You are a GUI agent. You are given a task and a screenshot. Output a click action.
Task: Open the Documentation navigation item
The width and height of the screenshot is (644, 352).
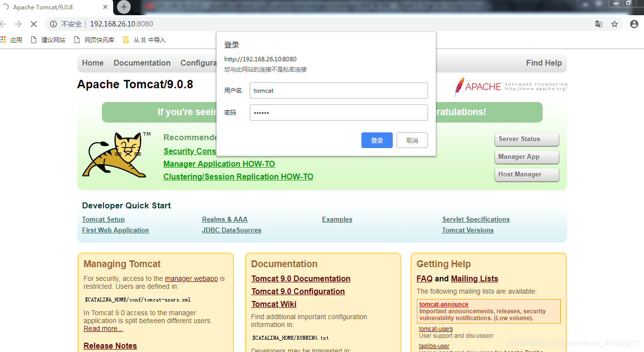click(x=142, y=63)
